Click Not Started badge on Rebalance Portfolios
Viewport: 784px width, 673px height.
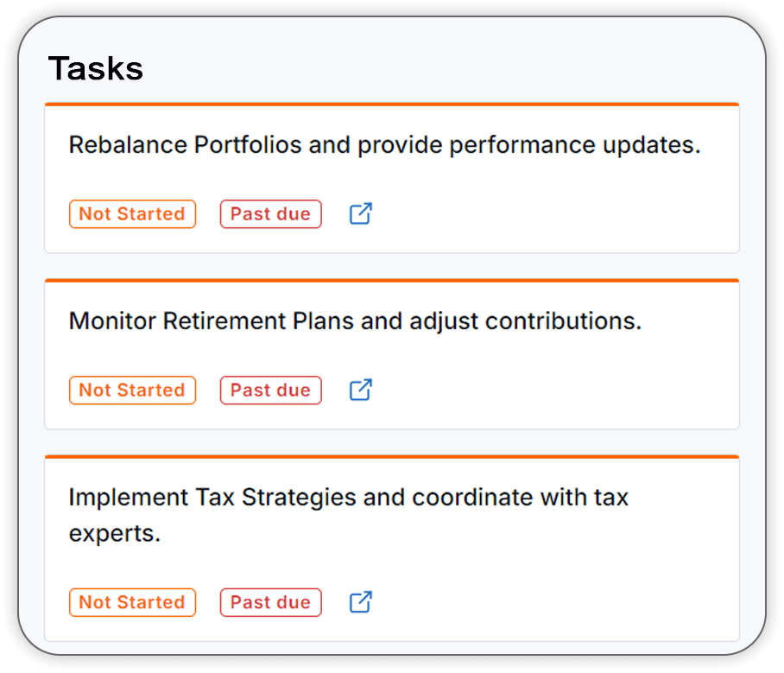click(132, 214)
